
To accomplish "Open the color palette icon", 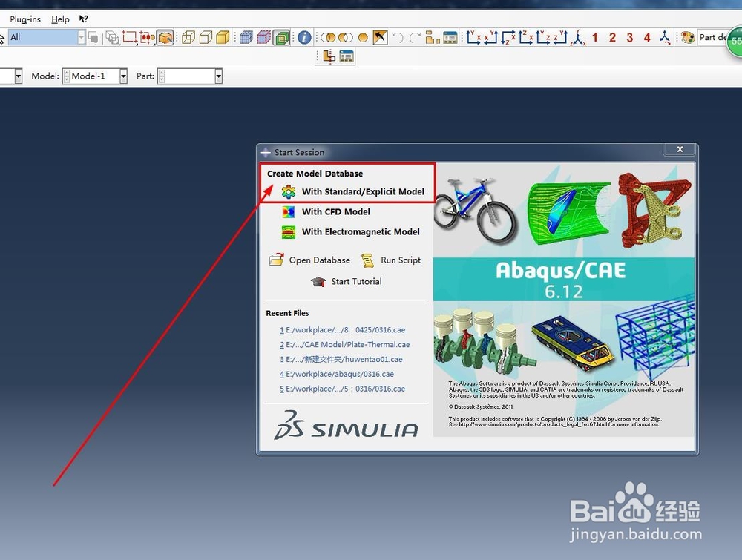I will (x=688, y=37).
